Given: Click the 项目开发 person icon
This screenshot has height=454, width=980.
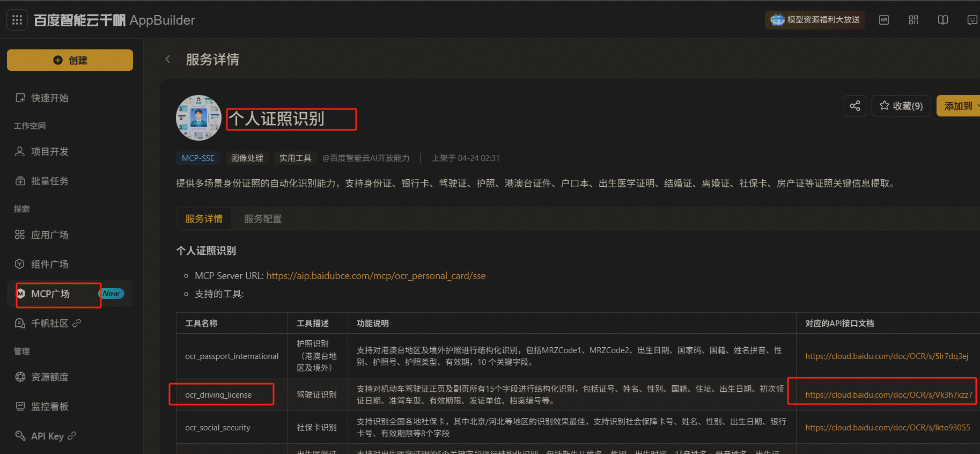Looking at the screenshot, I should [20, 151].
